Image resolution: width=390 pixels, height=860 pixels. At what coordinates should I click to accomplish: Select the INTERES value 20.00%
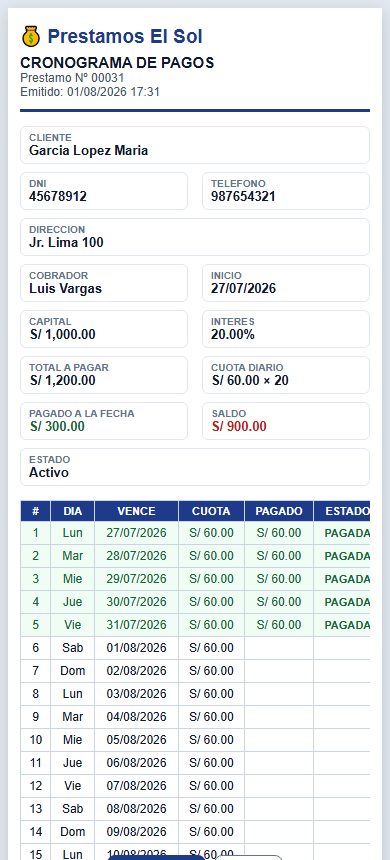pos(233,335)
